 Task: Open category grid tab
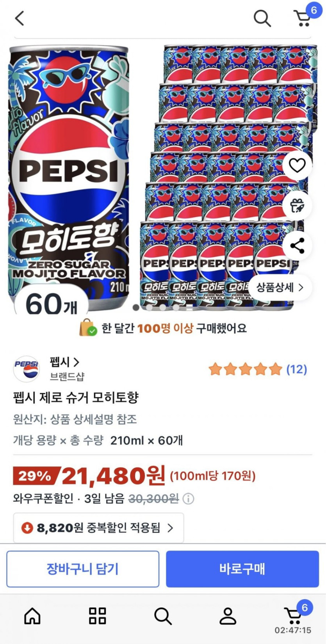(x=98, y=616)
